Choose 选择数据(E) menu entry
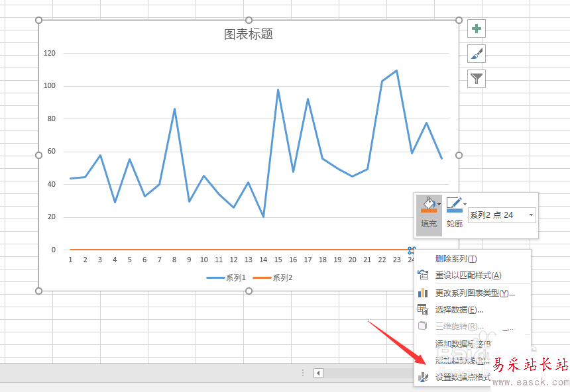The height and width of the screenshot is (392, 570). click(x=473, y=309)
